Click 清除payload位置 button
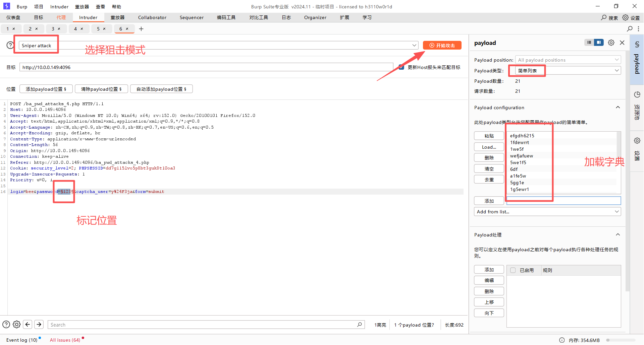 pos(101,89)
